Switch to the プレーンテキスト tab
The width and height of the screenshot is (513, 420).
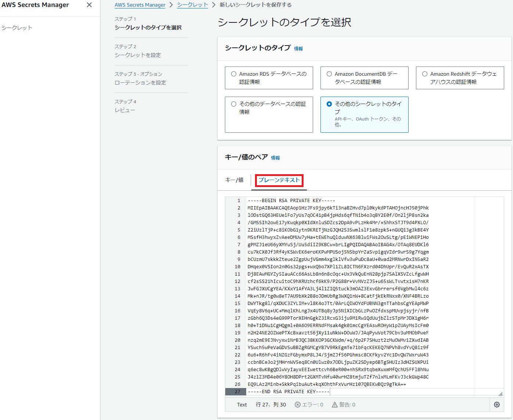click(x=279, y=180)
